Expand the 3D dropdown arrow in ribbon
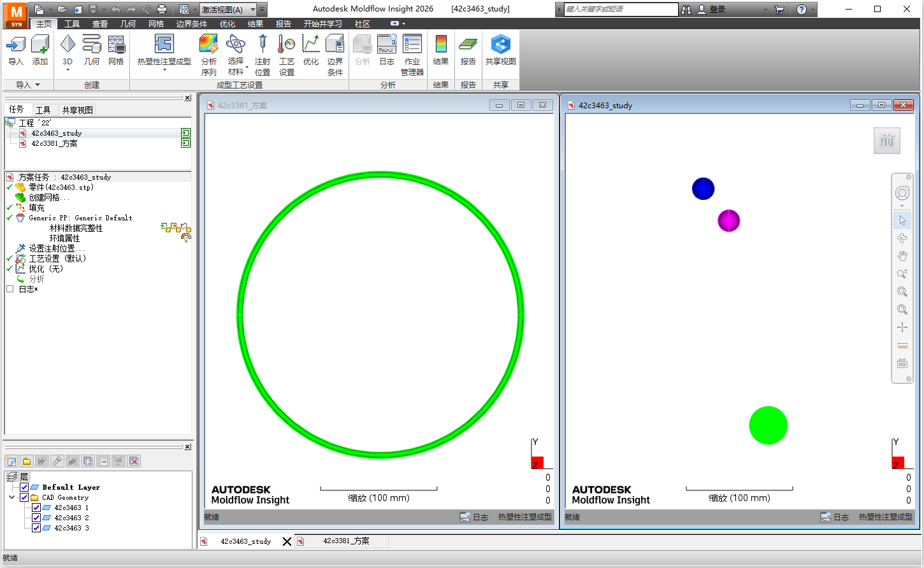 coord(68,69)
